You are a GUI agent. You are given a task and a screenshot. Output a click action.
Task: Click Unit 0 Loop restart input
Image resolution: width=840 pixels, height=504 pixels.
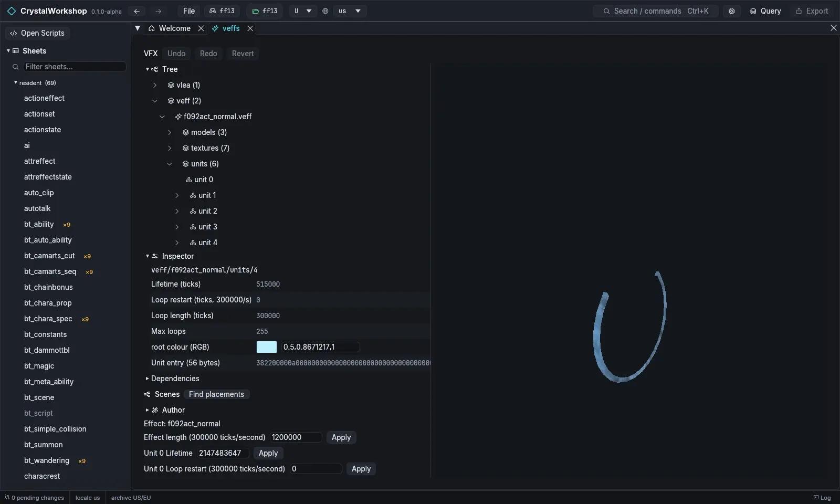[x=316, y=469]
